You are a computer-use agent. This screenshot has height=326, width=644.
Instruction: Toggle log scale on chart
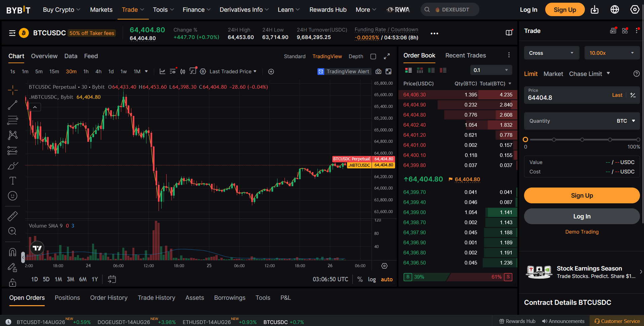[x=372, y=279]
